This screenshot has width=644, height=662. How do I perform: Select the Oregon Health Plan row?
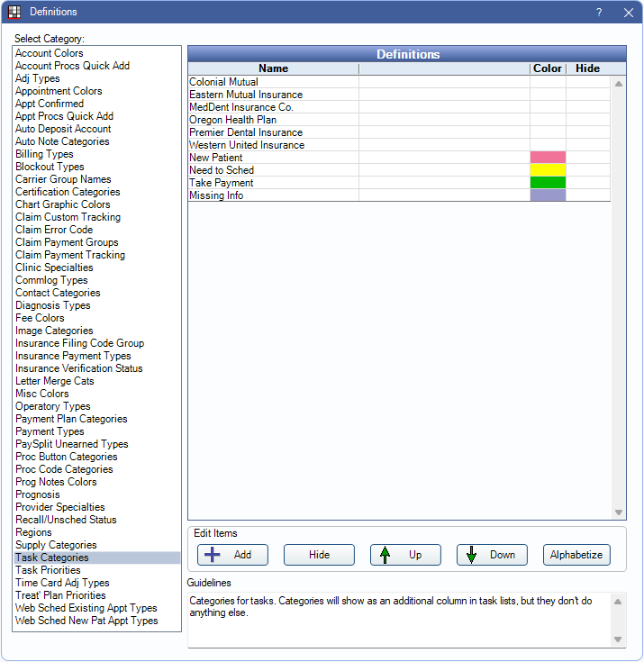tap(232, 120)
